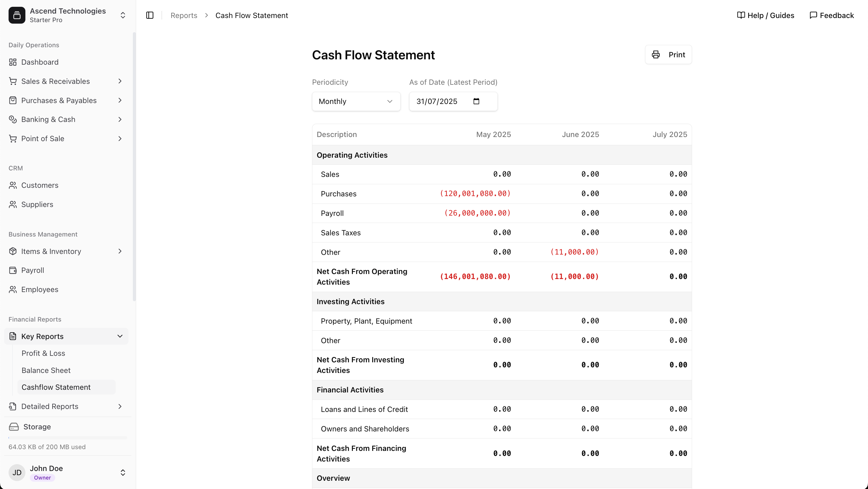Click the Key Reports document icon

13,336
